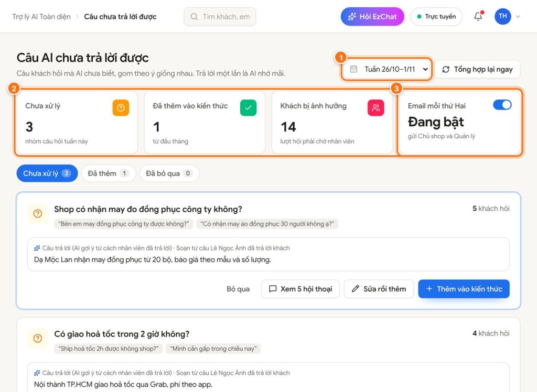This screenshot has width=537, height=392.
Task: Click the green checkmark icon on Đã thêm vào kiến thức card
Action: [x=248, y=108]
